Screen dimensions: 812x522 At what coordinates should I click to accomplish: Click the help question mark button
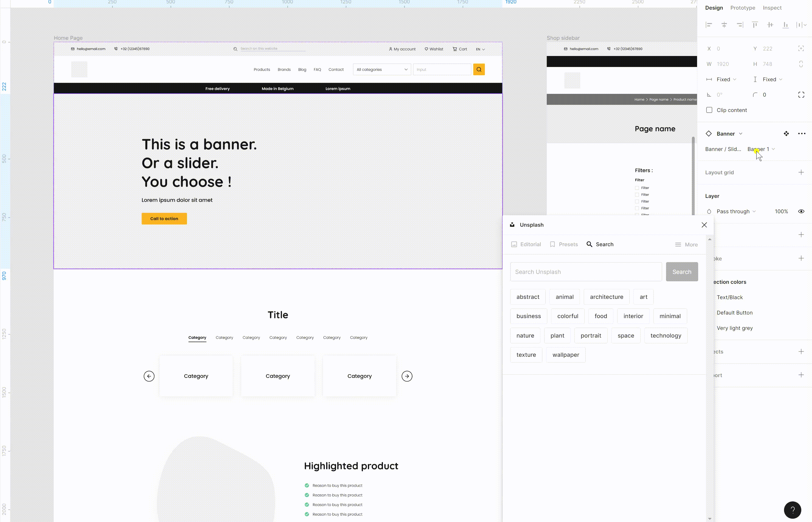click(x=792, y=510)
